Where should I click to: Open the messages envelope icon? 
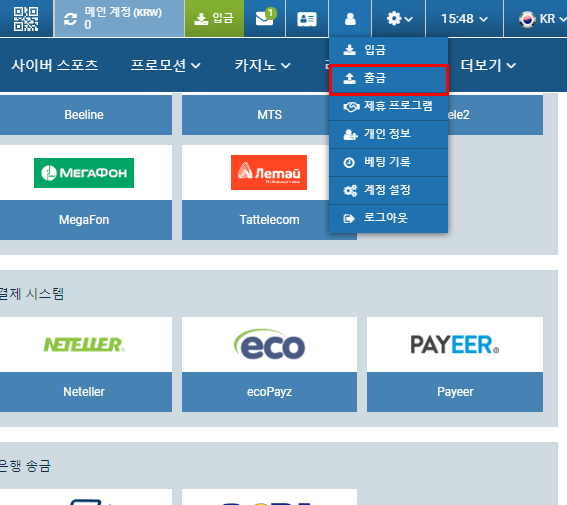pos(265,18)
